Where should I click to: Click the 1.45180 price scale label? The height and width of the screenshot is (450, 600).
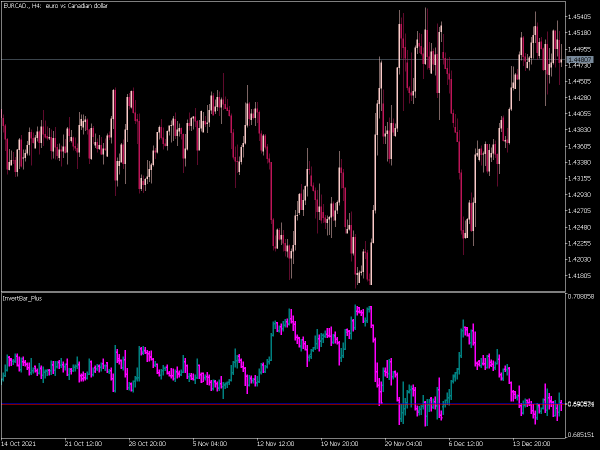click(x=580, y=33)
